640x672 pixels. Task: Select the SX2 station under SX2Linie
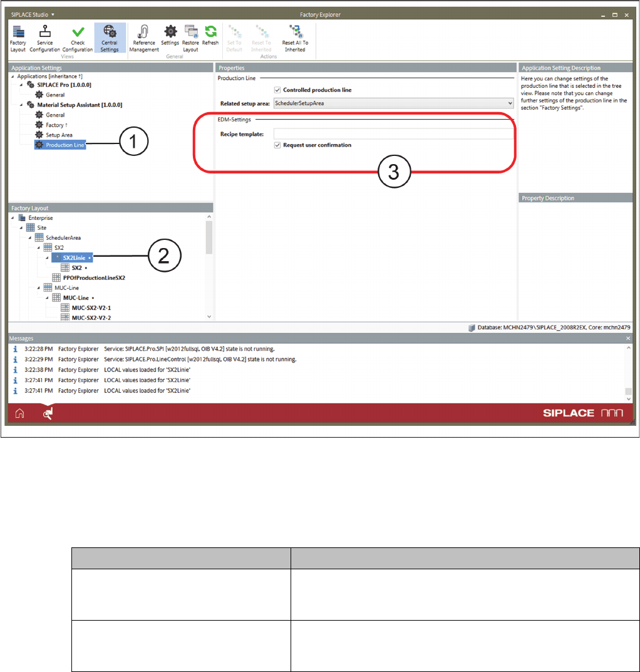pyautogui.click(x=77, y=268)
